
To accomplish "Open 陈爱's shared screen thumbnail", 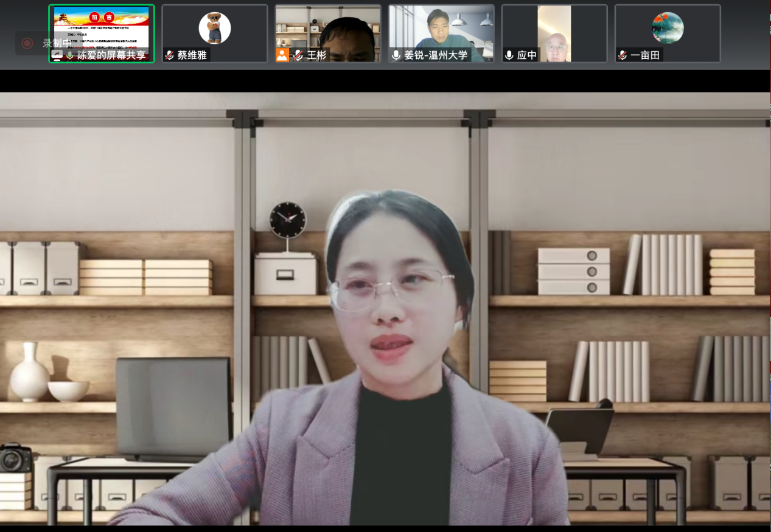I will [101, 27].
